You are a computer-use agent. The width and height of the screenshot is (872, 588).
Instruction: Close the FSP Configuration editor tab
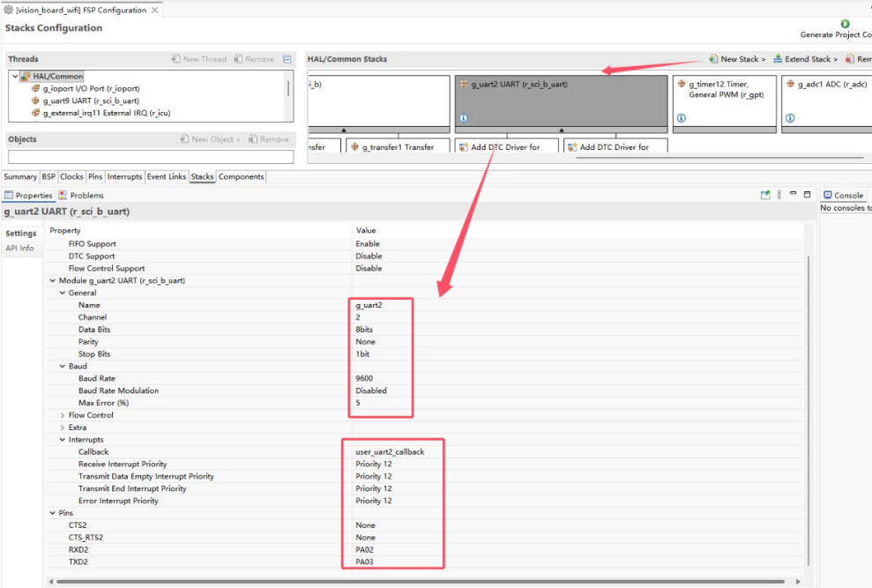click(x=154, y=10)
